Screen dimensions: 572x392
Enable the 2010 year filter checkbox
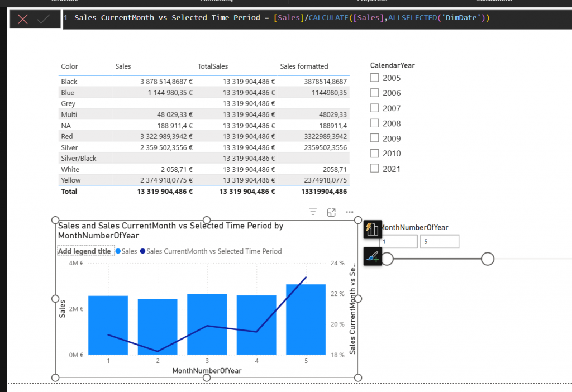click(375, 154)
